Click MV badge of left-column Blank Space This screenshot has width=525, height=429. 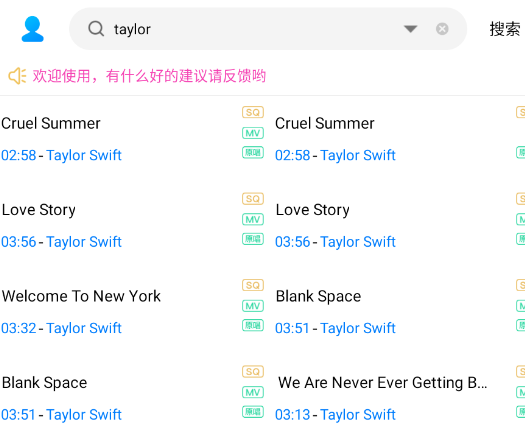pyautogui.click(x=253, y=392)
